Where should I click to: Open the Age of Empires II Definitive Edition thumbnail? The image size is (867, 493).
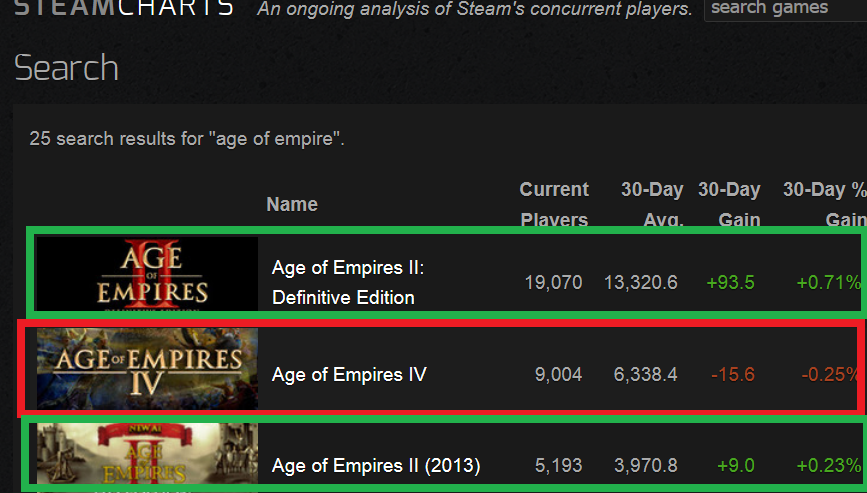tap(147, 273)
